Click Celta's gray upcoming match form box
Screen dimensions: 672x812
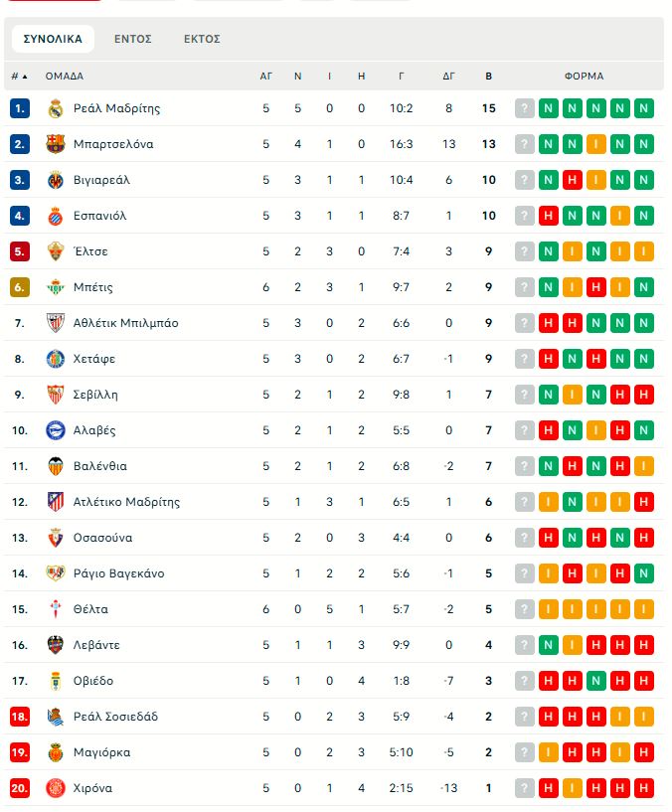point(525,609)
